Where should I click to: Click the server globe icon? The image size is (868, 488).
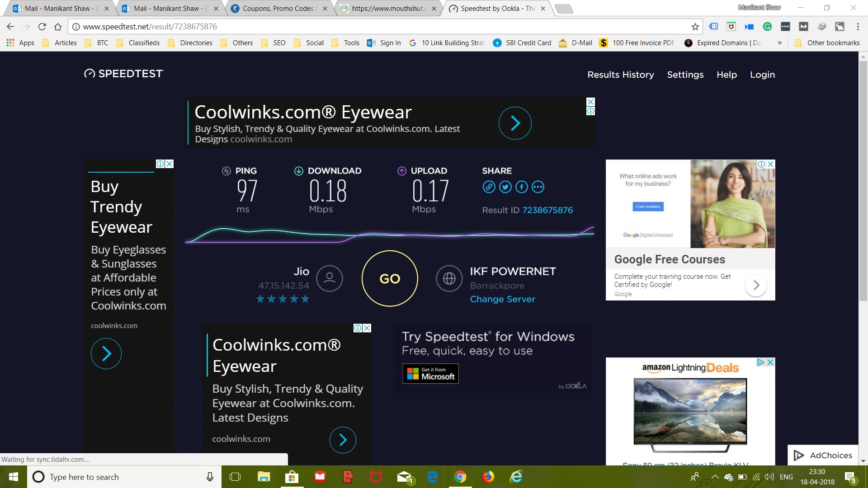(449, 278)
